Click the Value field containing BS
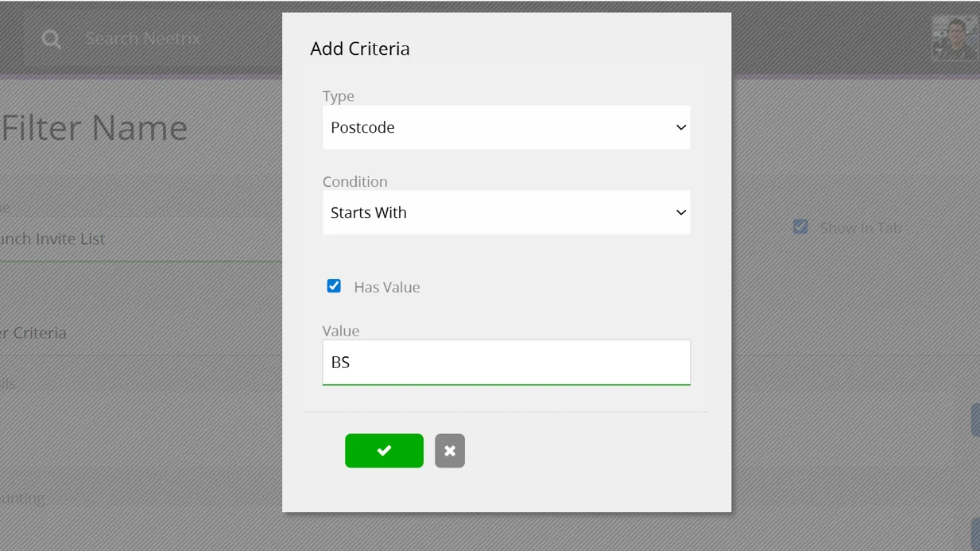 click(x=505, y=363)
